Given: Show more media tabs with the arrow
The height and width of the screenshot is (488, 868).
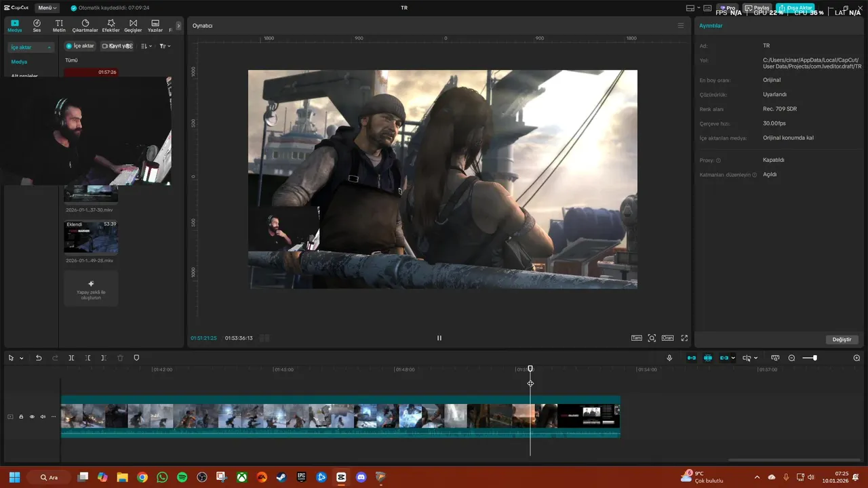Looking at the screenshot, I should click(x=178, y=26).
